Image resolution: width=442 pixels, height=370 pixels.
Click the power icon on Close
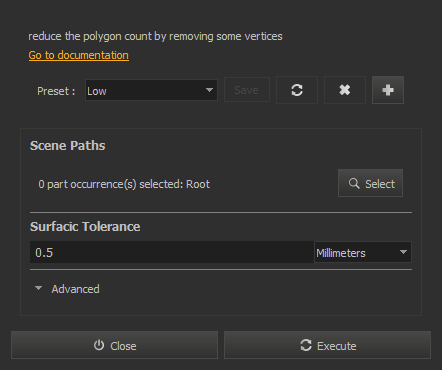pos(99,345)
